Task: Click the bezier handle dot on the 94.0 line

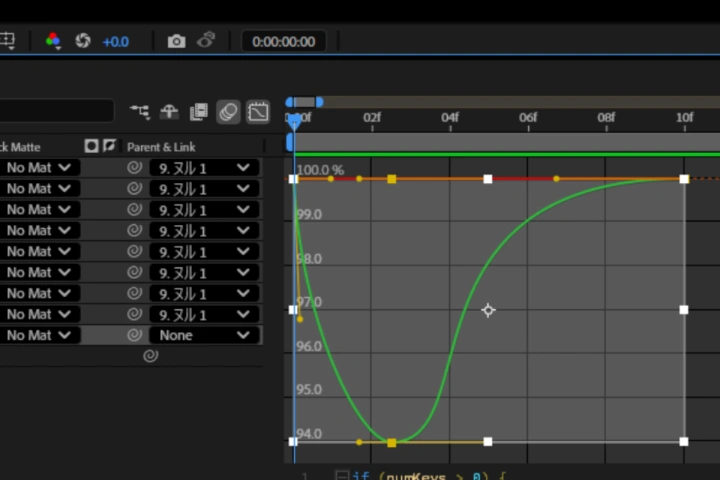Action: point(359,442)
